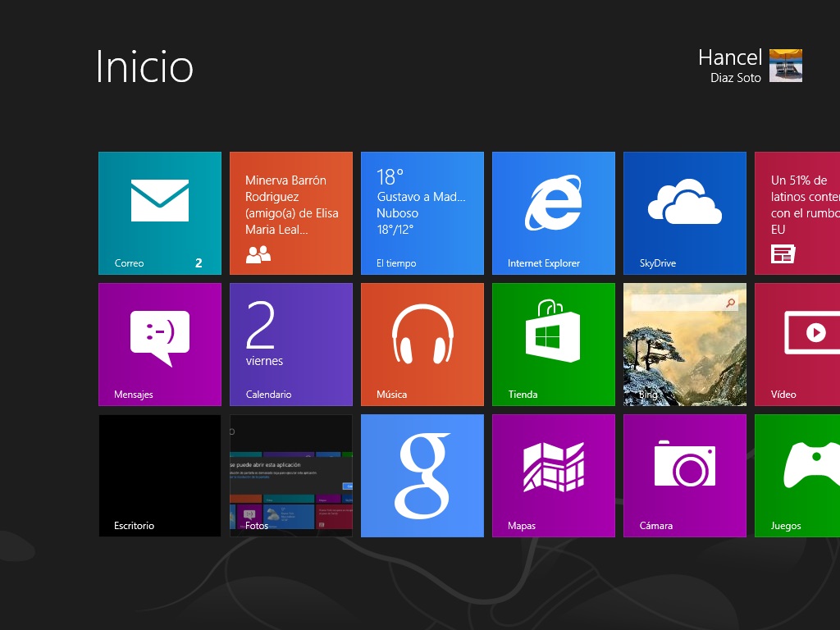Launch the Cámara app
The height and width of the screenshot is (630, 840).
pyautogui.click(x=684, y=475)
